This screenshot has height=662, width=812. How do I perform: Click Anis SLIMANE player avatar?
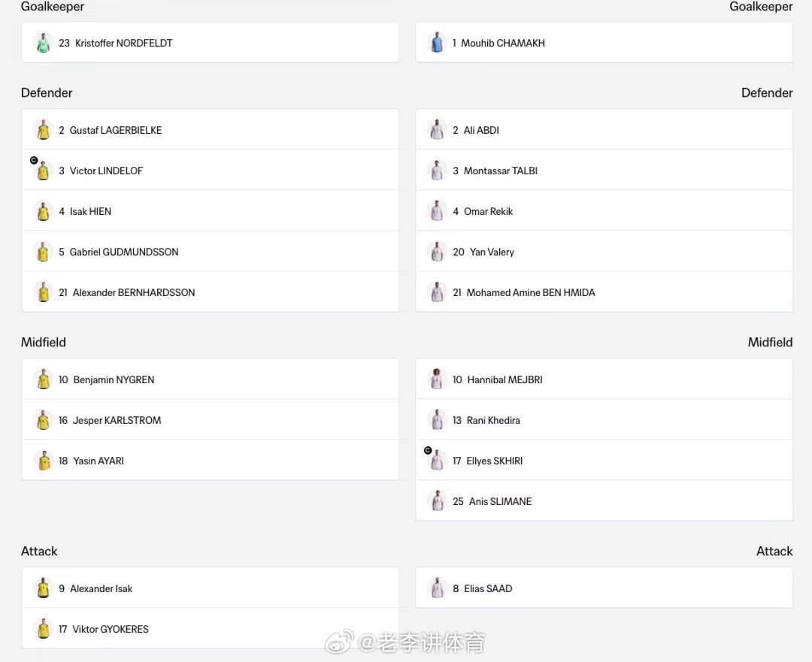(437, 501)
